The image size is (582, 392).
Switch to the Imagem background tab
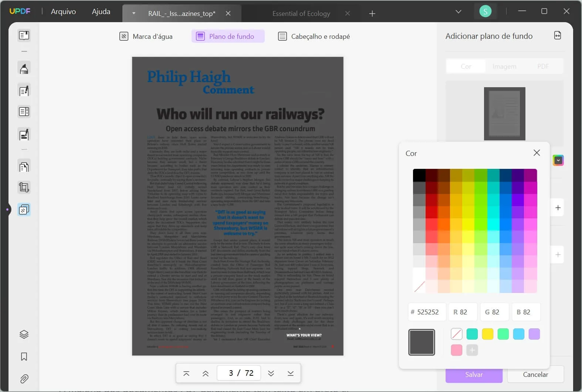tap(504, 66)
